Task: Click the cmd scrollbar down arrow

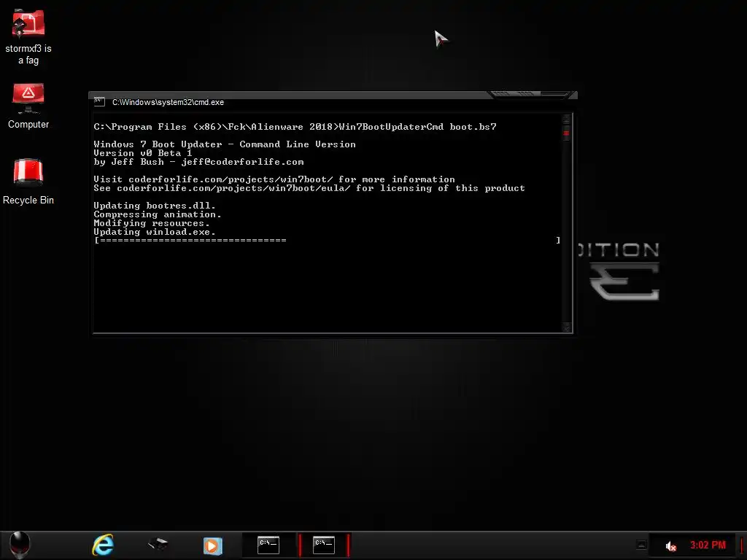Action: [x=566, y=327]
